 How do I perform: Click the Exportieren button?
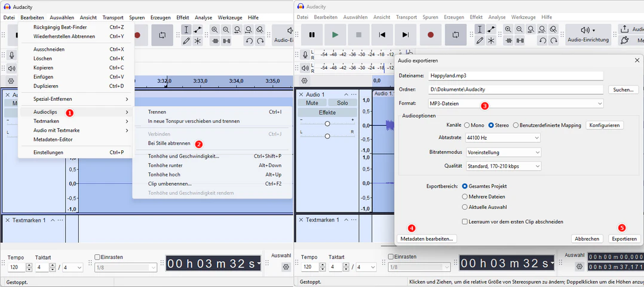click(624, 239)
